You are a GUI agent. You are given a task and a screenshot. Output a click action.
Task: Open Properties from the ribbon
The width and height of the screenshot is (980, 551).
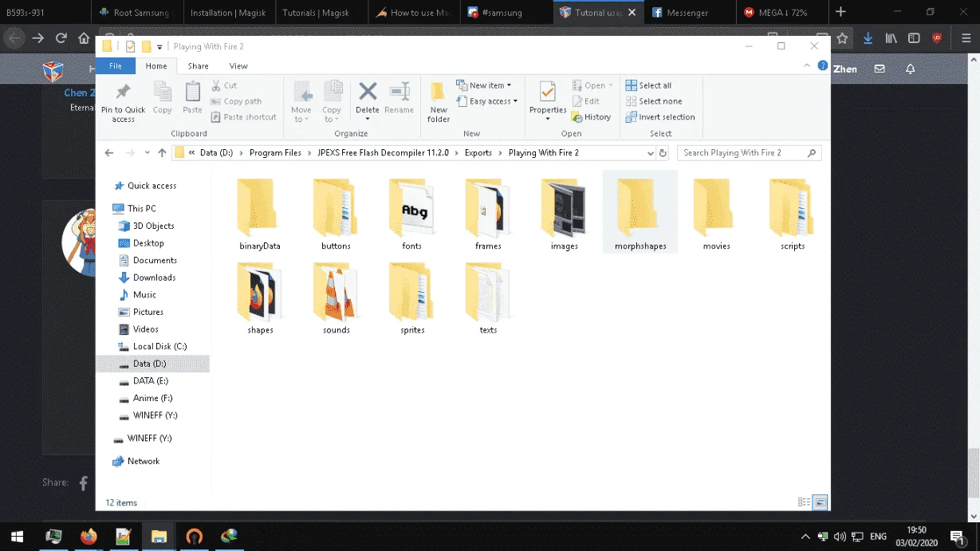(548, 102)
